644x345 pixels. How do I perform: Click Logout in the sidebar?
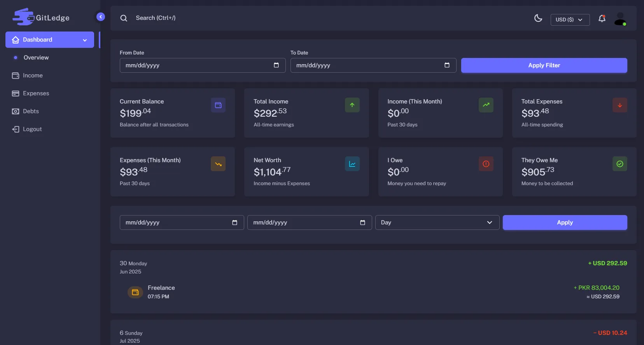[32, 129]
